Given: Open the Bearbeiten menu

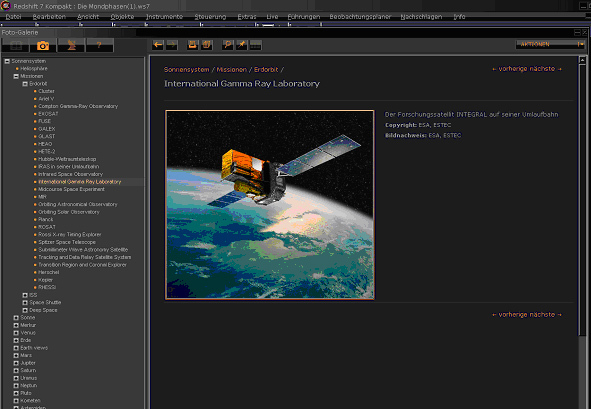Looking at the screenshot, I should click(x=49, y=17).
